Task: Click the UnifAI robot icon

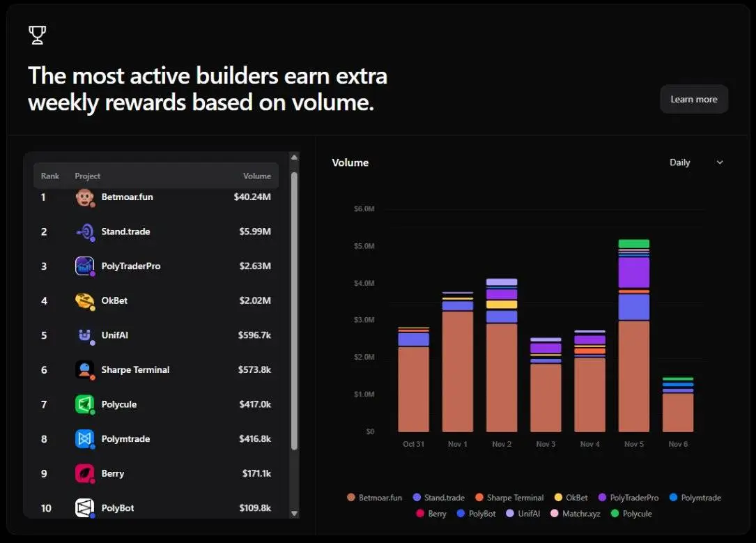Action: (x=84, y=335)
